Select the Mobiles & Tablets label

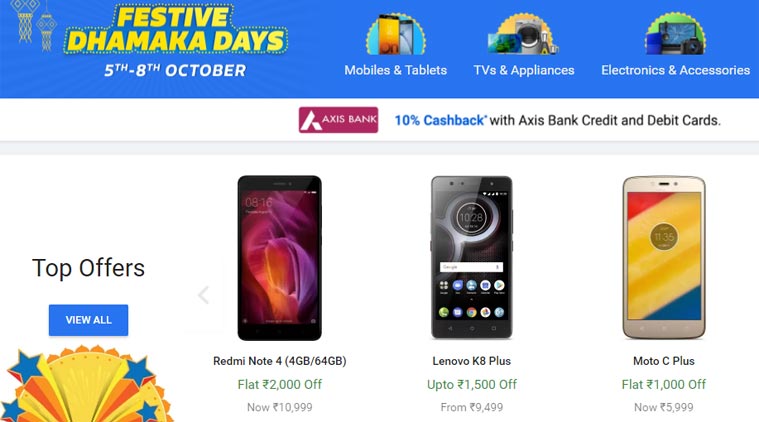click(395, 70)
